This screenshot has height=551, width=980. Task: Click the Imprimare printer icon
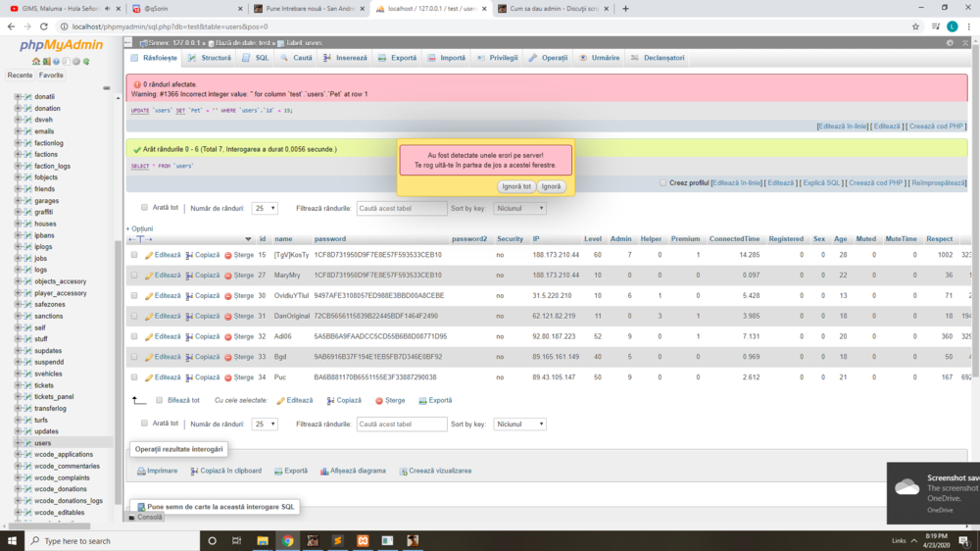tap(141, 471)
